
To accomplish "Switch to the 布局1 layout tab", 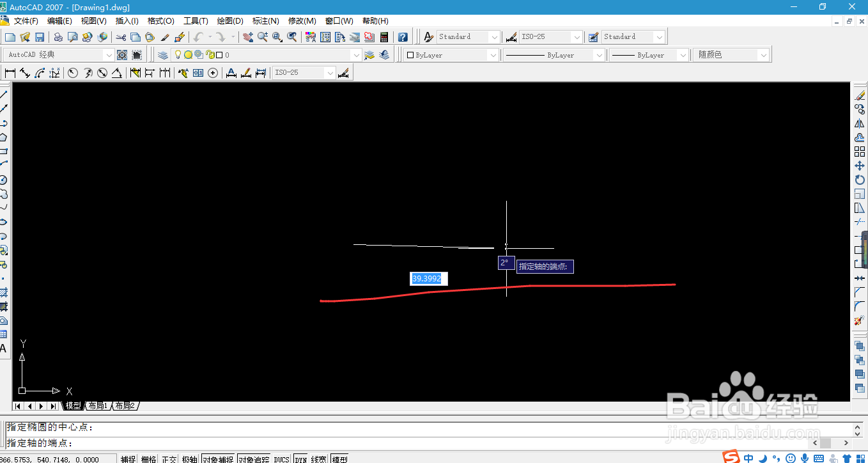I will pos(98,406).
